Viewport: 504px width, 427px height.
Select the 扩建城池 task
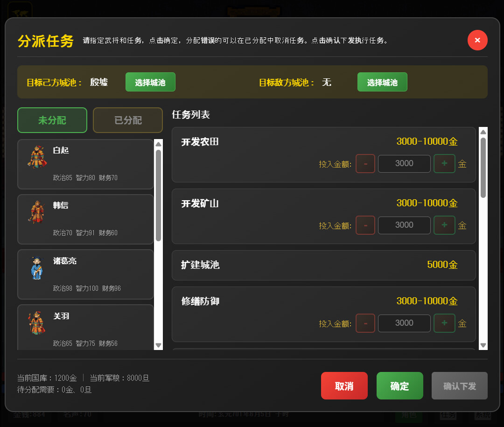coord(324,265)
